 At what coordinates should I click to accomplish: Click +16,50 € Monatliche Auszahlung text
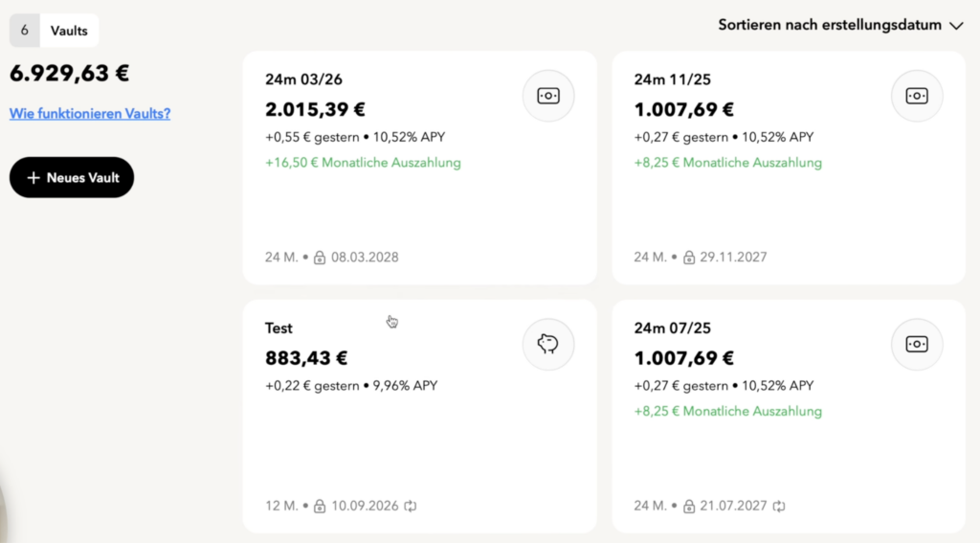pos(363,163)
